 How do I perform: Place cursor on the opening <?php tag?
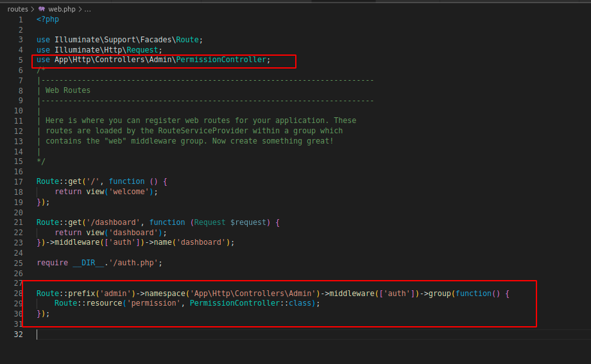(47, 19)
